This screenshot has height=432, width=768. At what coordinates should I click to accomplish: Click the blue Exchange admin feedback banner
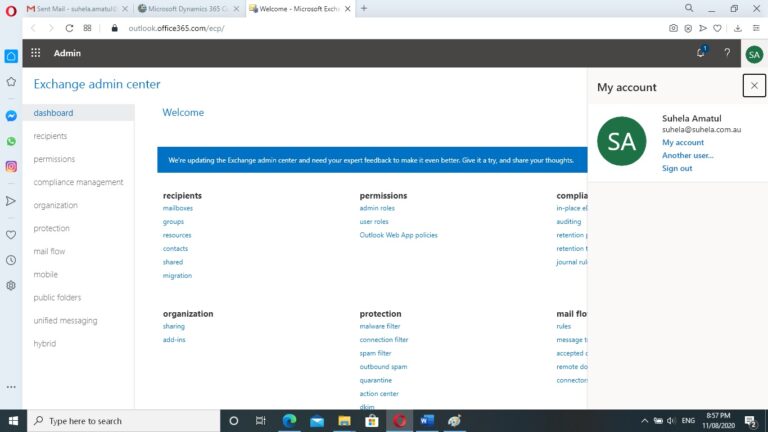point(372,160)
